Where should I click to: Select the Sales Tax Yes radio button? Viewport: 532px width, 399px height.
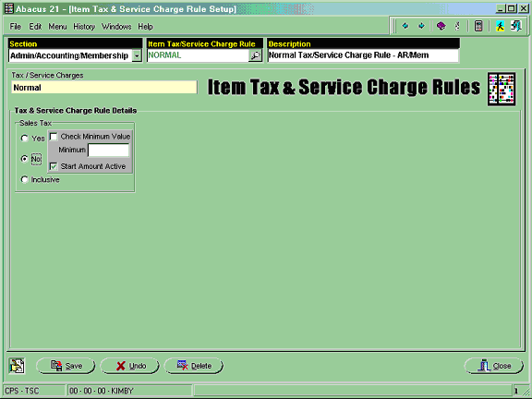coord(24,139)
